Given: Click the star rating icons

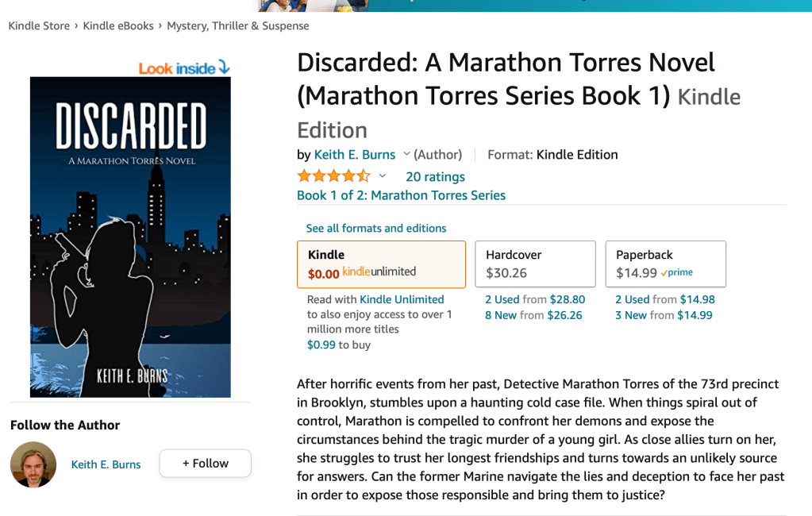Looking at the screenshot, I should point(333,176).
